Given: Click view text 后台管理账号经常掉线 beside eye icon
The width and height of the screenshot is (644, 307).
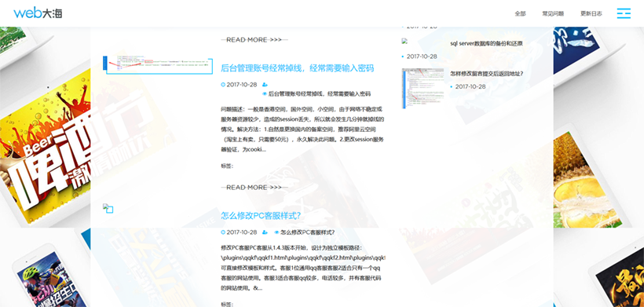Looking at the screenshot, I should coord(320,94).
